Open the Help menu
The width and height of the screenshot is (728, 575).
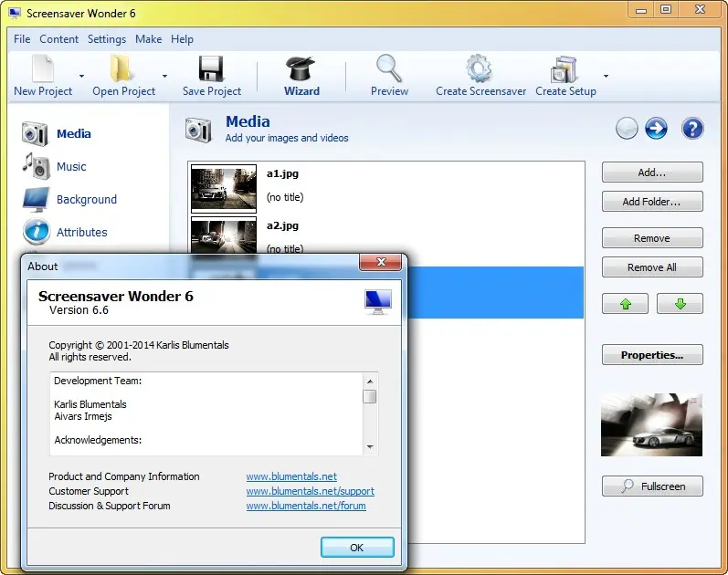tap(182, 39)
